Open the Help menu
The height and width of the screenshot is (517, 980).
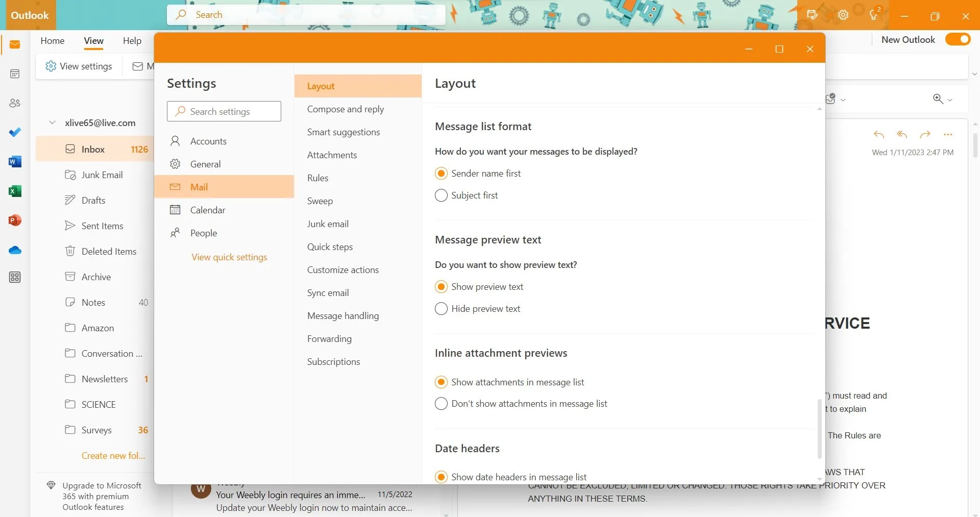132,41
